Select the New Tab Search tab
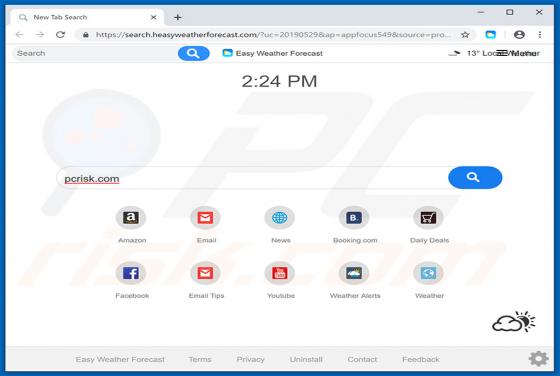The image size is (560, 376). [x=88, y=17]
